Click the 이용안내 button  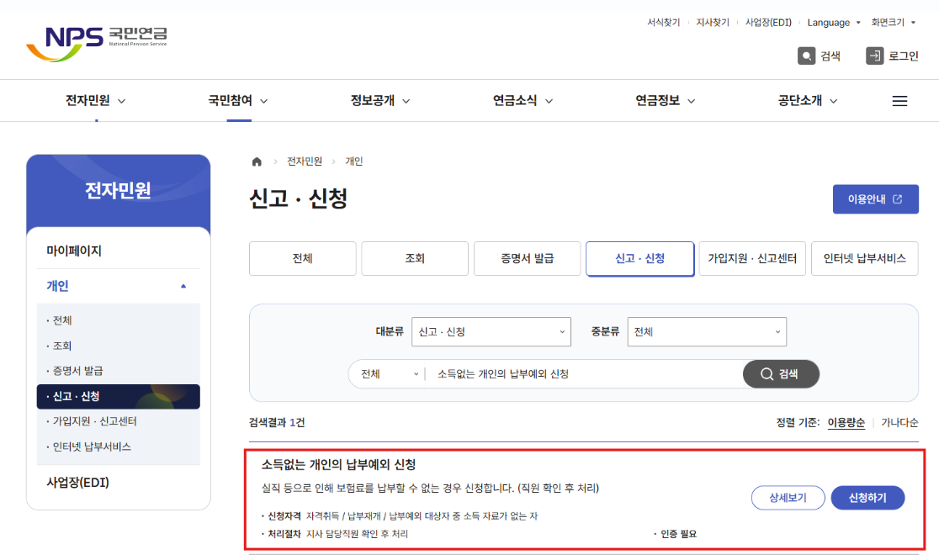876,199
